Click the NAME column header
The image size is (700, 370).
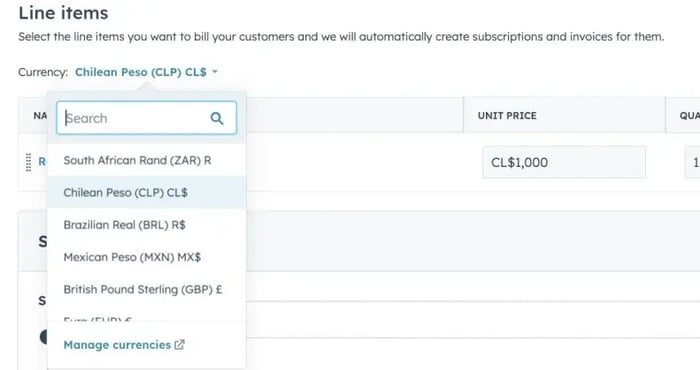pos(40,116)
